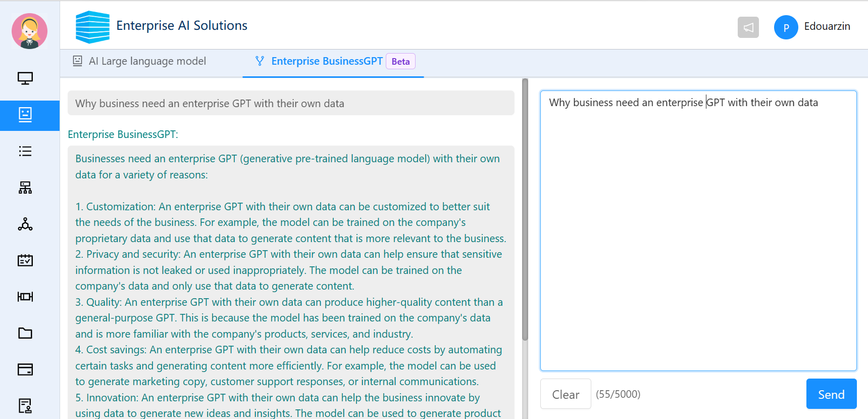Open the Edouarzin user profile menu
The width and height of the screenshot is (868, 419).
(x=812, y=27)
